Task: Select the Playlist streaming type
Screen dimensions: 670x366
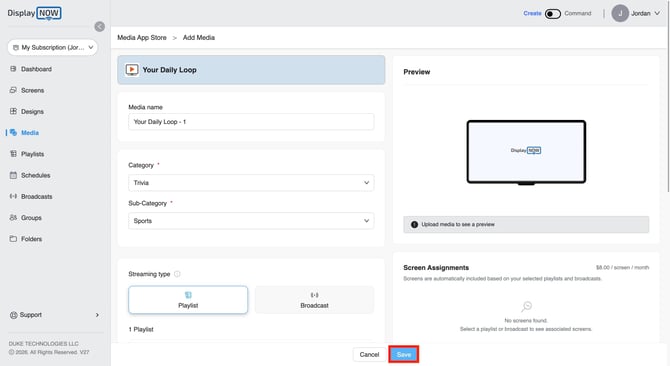Action: pos(188,300)
